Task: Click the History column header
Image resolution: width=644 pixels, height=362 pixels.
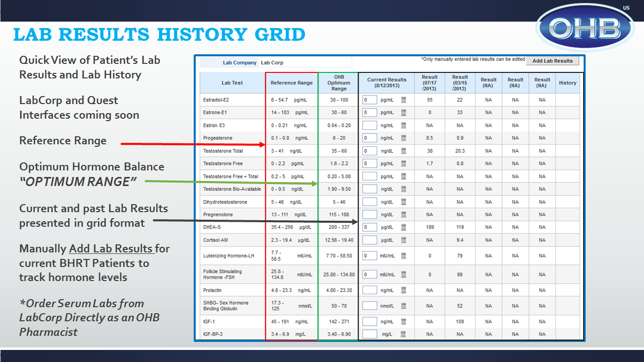Action: pos(568,83)
